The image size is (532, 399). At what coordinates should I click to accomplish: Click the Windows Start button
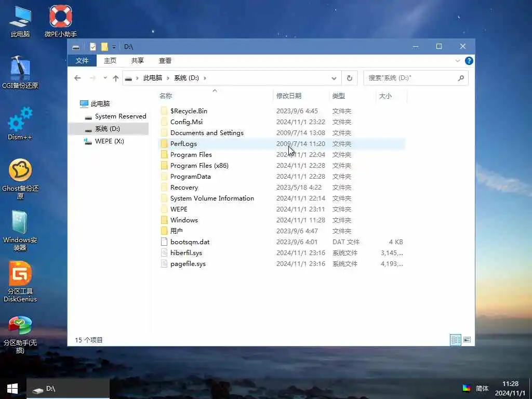pos(12,389)
